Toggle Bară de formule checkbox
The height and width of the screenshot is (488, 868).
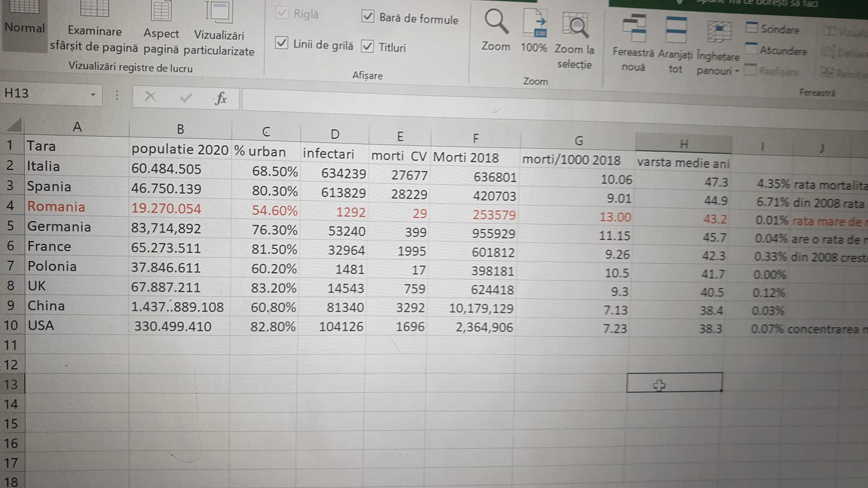[368, 17]
